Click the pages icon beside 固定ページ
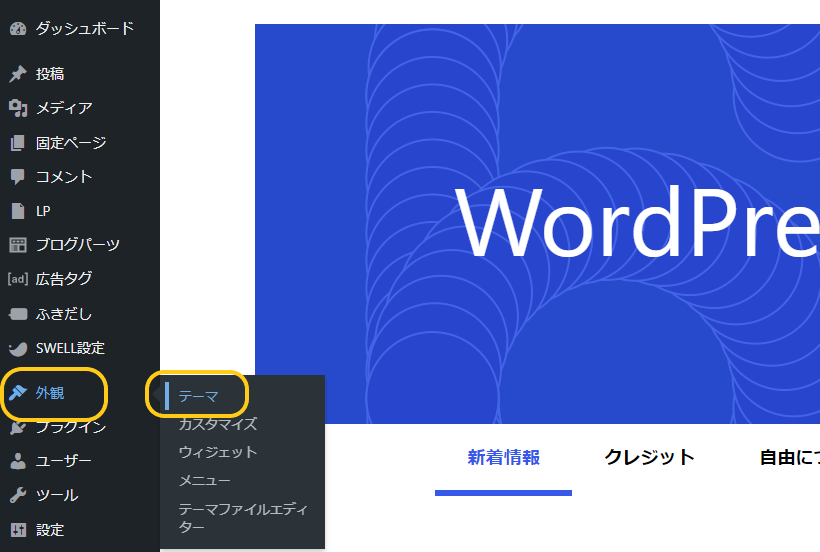 pos(18,143)
